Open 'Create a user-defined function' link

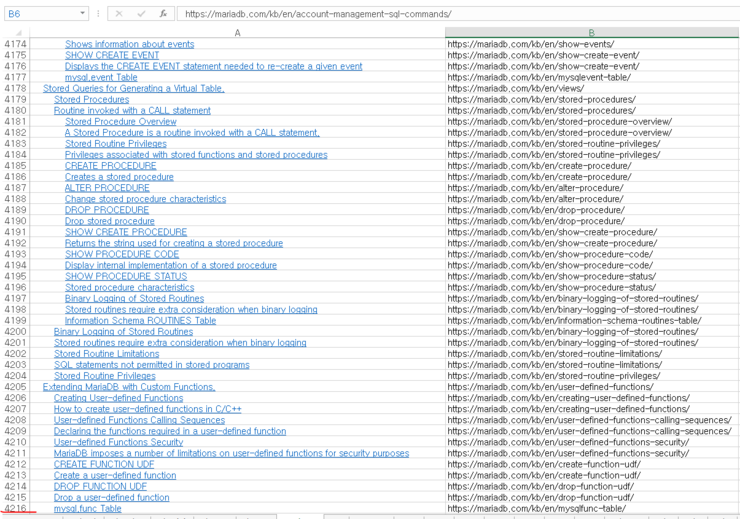coord(115,476)
